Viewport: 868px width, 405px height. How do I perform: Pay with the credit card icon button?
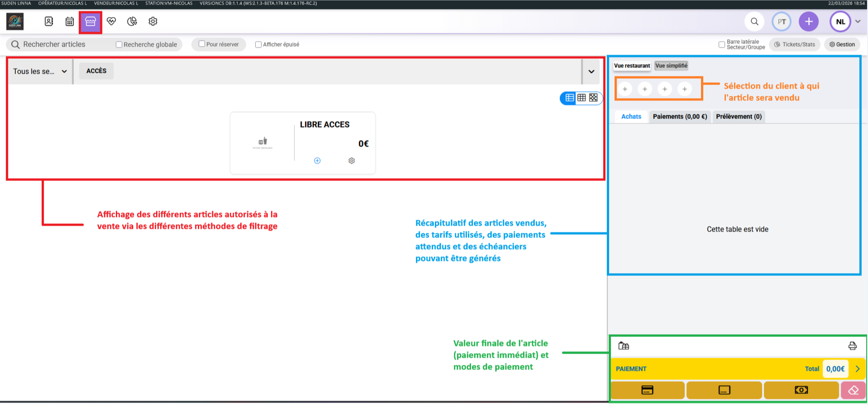[x=647, y=390]
